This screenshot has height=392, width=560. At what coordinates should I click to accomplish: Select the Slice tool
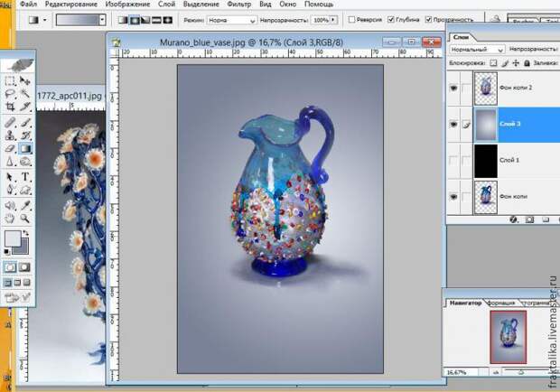pos(24,107)
